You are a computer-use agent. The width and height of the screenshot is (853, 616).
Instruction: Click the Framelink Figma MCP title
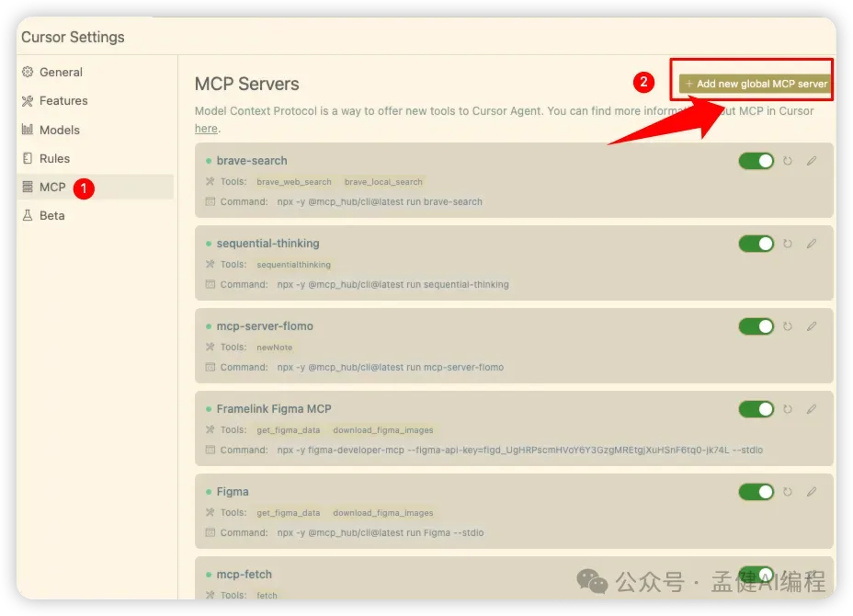click(x=274, y=409)
